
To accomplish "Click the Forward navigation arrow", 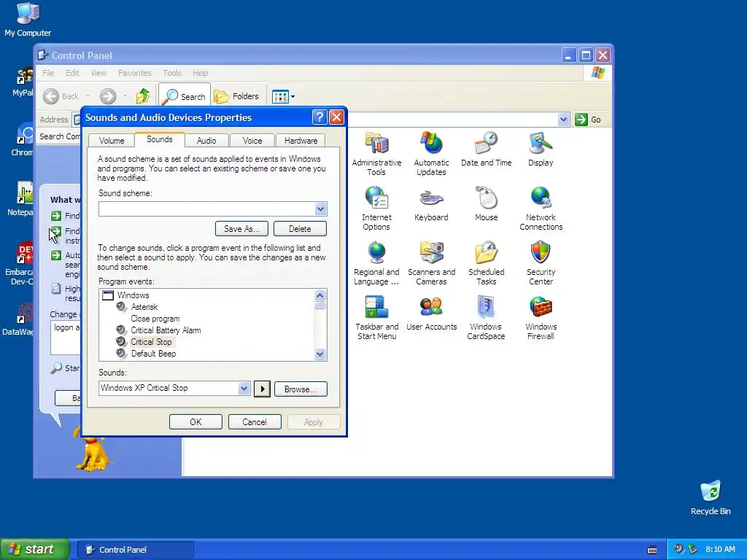I will [x=108, y=96].
